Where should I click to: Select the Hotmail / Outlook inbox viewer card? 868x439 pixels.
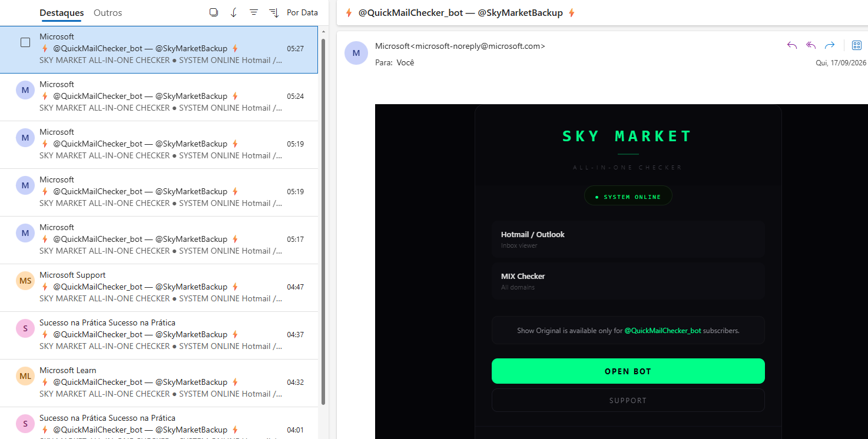click(628, 239)
